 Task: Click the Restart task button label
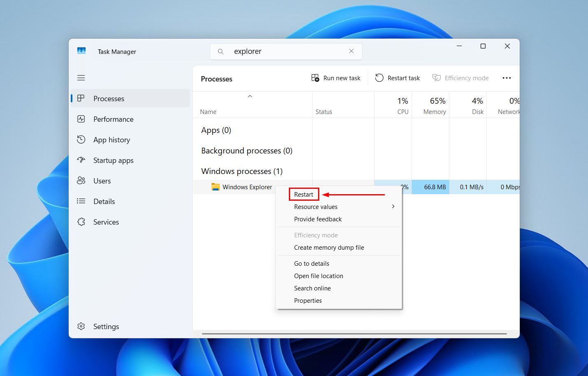tap(403, 78)
